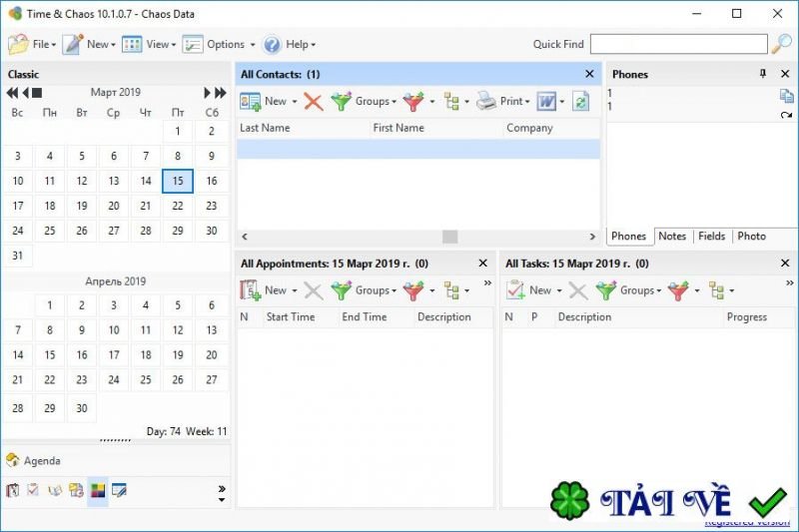The image size is (799, 532).
Task: Jump forward with double-right arrow
Action: pyautogui.click(x=221, y=93)
